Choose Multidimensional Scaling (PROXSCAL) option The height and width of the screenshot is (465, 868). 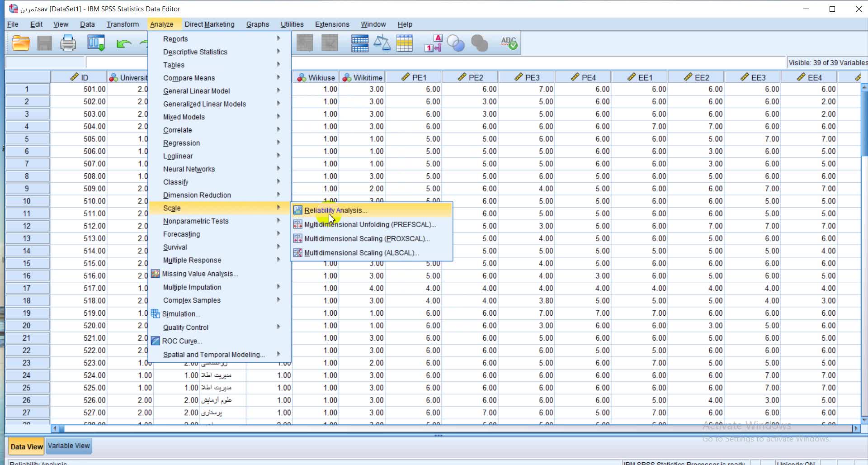pos(367,238)
